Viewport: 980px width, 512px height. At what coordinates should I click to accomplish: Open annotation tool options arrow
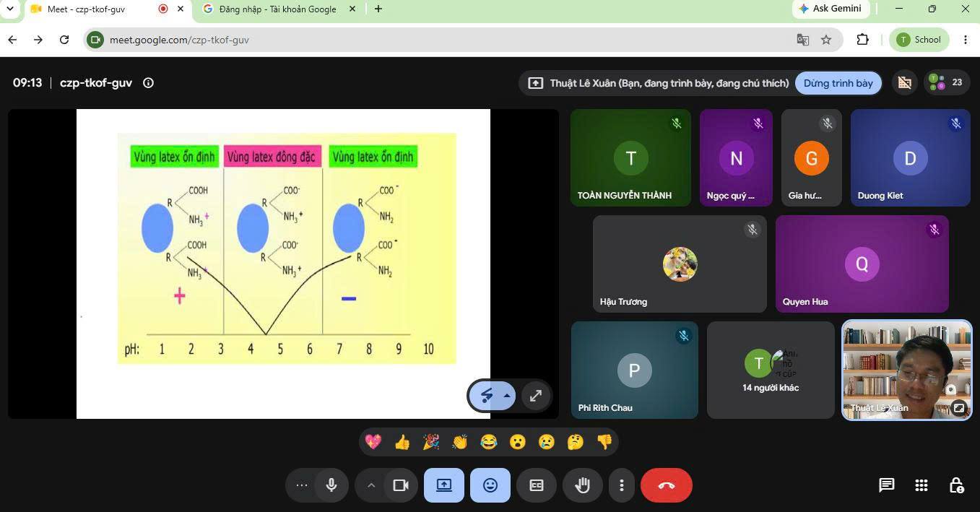[507, 396]
